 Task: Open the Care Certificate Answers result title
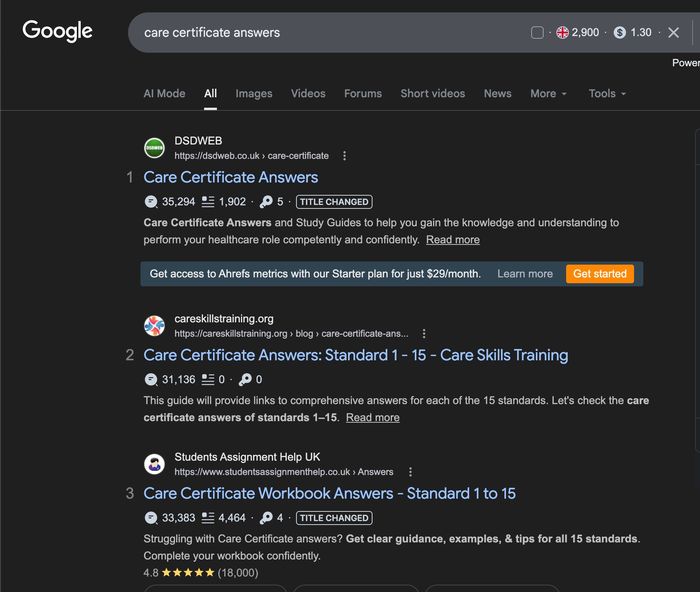[x=231, y=177]
